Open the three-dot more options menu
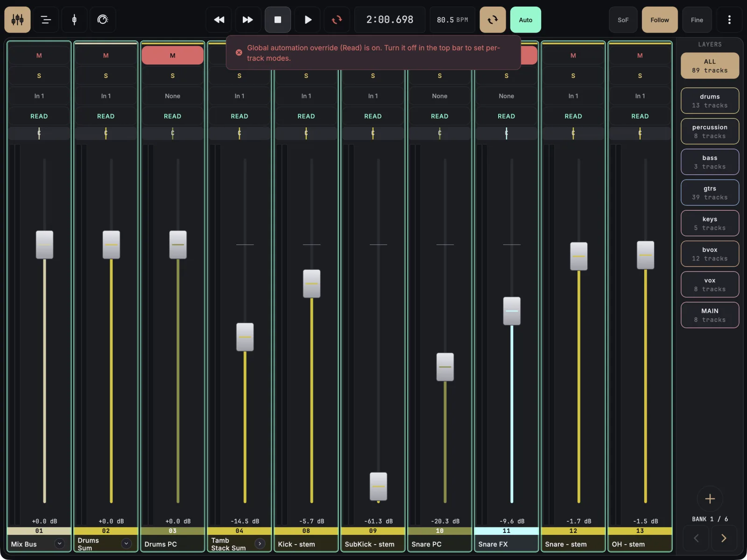The width and height of the screenshot is (747, 560). (x=729, y=20)
